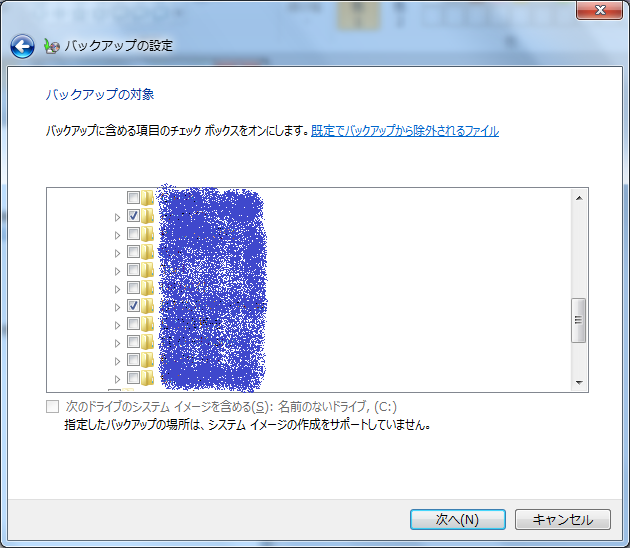The height and width of the screenshot is (548, 630).
Task: Tick the checkbox just below the lower checked folder
Action: pyautogui.click(x=133, y=323)
